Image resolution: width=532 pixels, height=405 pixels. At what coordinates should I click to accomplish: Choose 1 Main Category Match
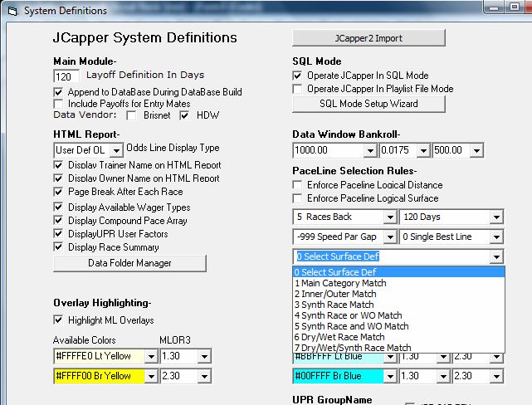(398, 283)
